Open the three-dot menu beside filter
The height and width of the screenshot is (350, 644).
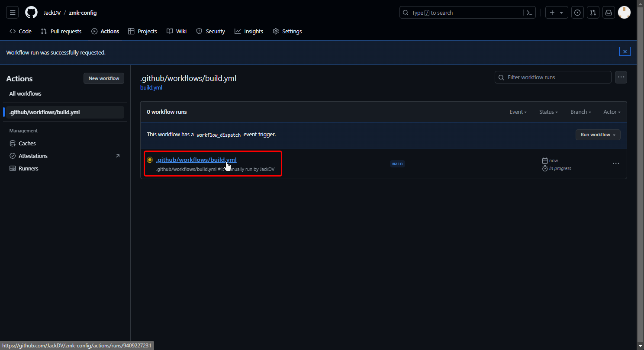point(621,77)
